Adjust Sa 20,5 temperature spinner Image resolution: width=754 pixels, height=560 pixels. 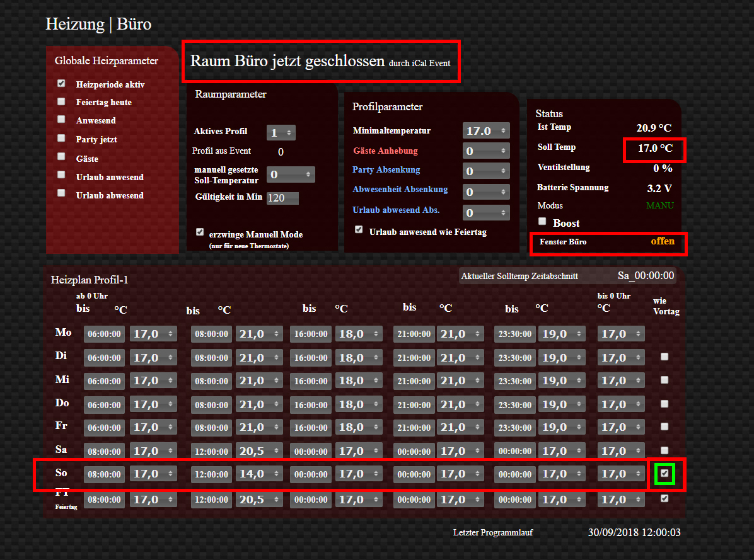click(x=258, y=452)
